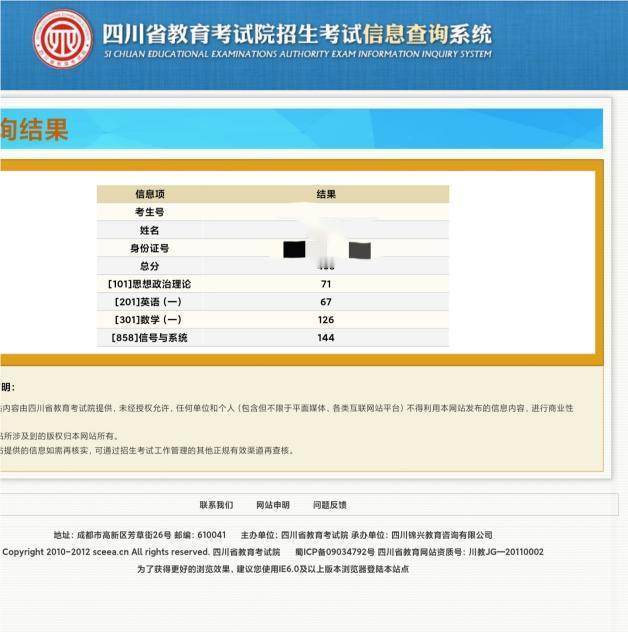Screen dimensions: 628x632
Task: Select the 身份证号 row label
Action: (x=150, y=248)
